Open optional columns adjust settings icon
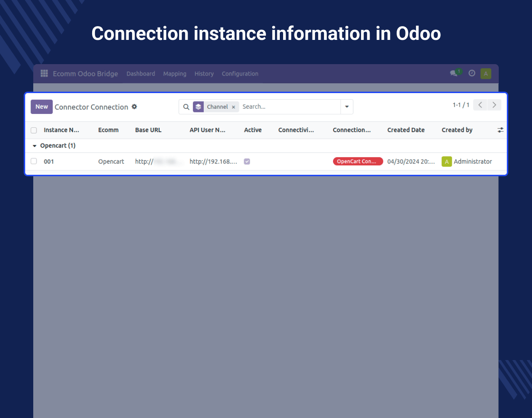This screenshot has height=418, width=532. tap(501, 130)
